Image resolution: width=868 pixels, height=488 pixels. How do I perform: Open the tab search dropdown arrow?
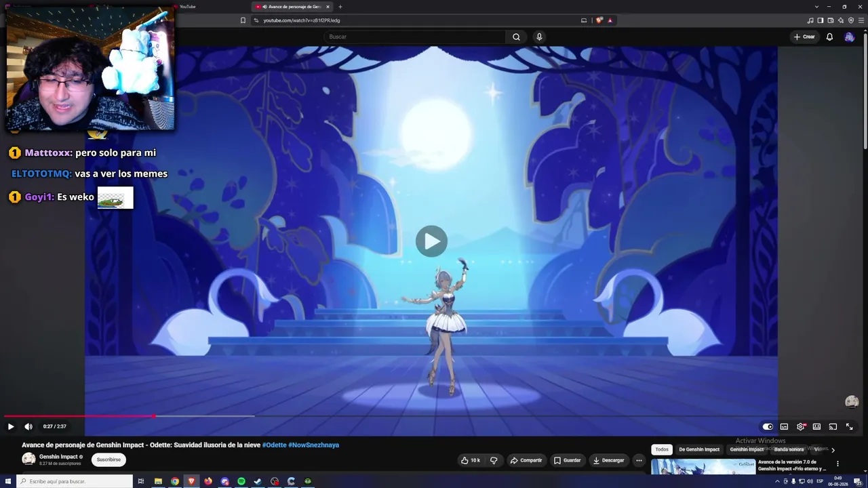[816, 7]
